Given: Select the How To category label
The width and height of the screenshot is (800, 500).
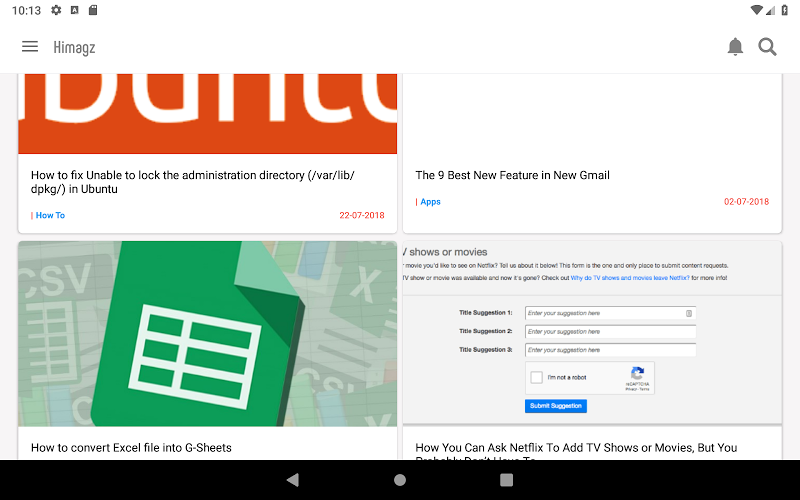Looking at the screenshot, I should click(x=50, y=215).
